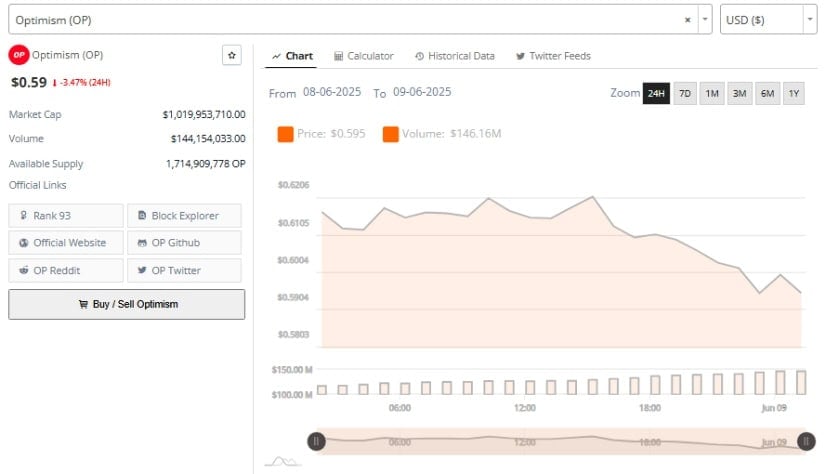Select the 1M zoom range
Image resolution: width=825 pixels, height=474 pixels.
coord(712,94)
